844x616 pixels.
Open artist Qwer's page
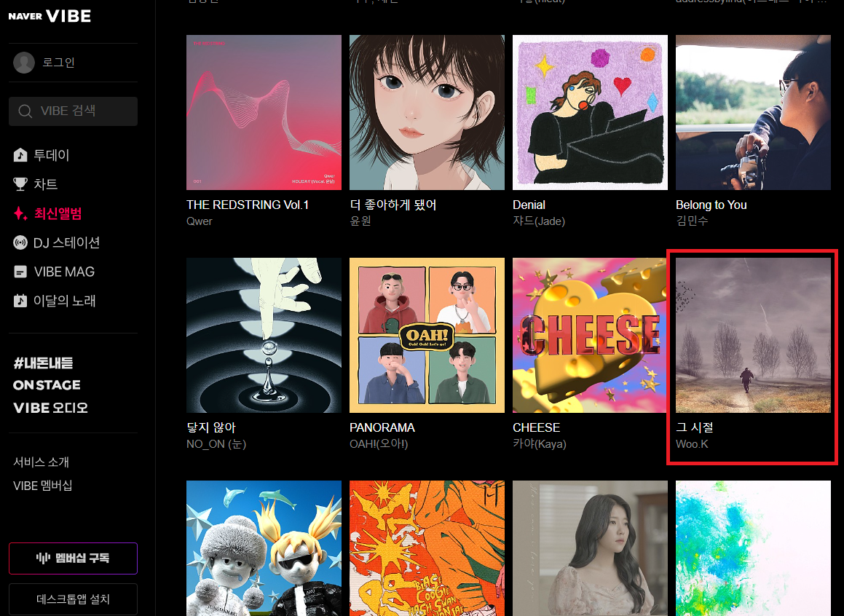point(199,221)
